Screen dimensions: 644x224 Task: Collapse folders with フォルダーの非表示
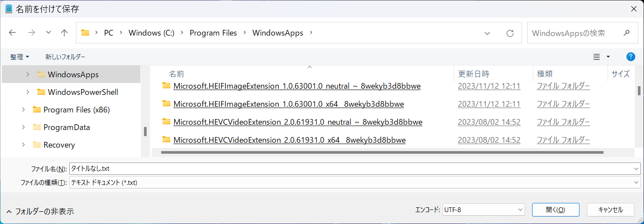tap(40, 211)
